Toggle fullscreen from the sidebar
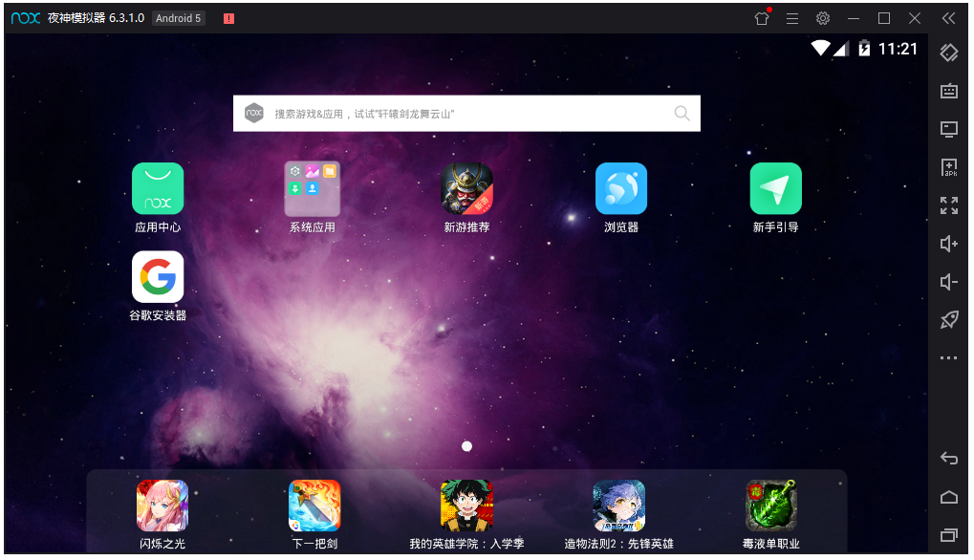This screenshot has height=560, width=974. point(948,205)
